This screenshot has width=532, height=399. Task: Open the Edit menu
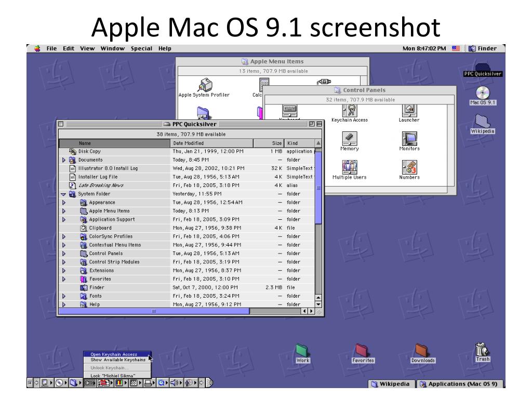[x=68, y=48]
